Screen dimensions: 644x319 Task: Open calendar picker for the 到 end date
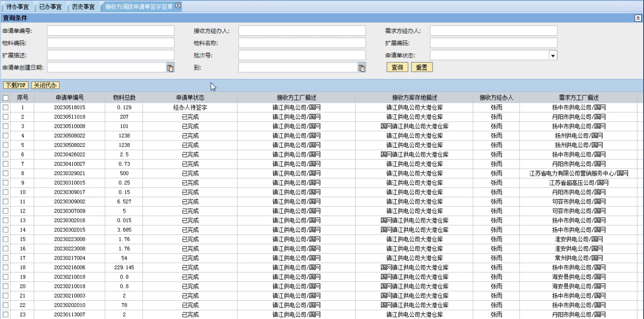(x=361, y=68)
